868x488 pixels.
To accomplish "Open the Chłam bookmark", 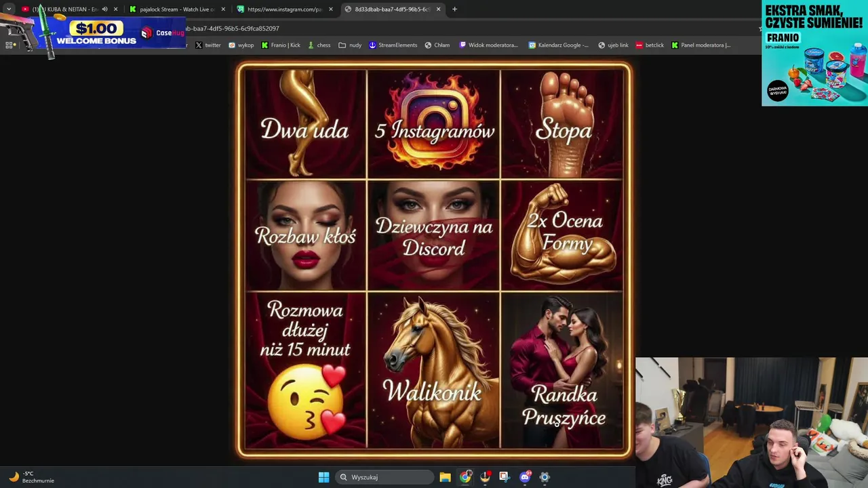I will pos(437,45).
